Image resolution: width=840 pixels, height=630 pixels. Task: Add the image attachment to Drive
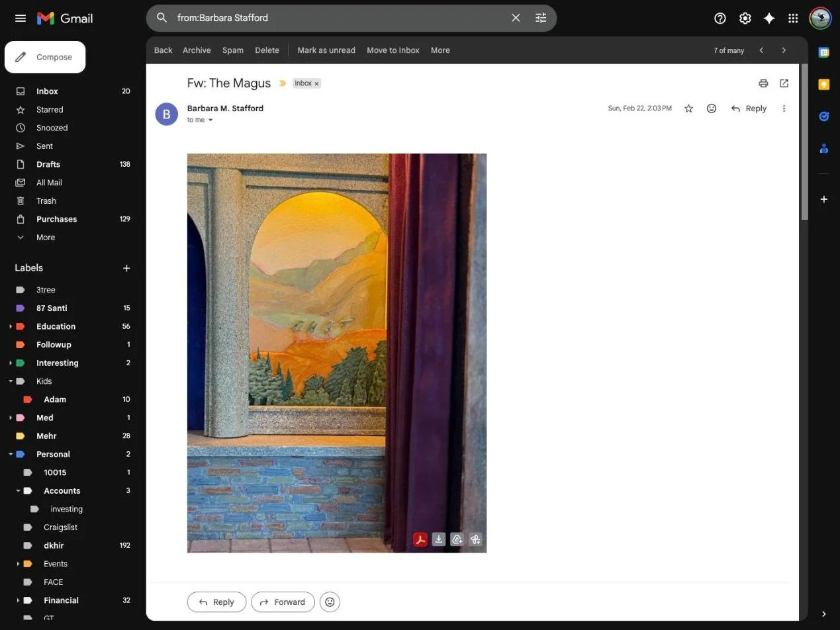coord(457,540)
